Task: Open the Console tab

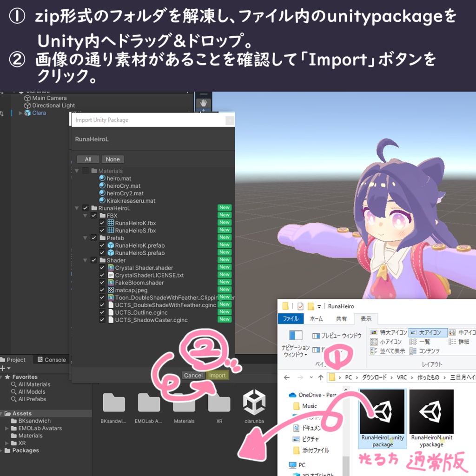Action: coord(52,360)
